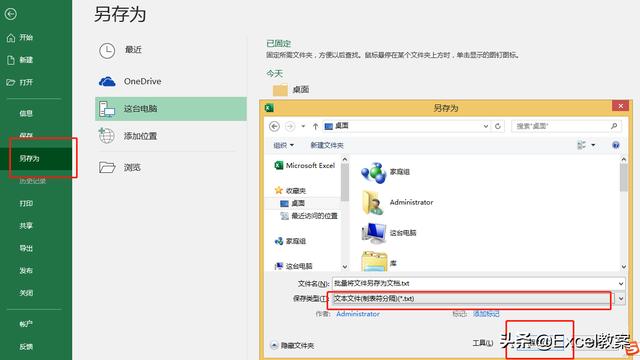Click the search magnifier icon
This screenshot has width=640, height=360.
[614, 126]
